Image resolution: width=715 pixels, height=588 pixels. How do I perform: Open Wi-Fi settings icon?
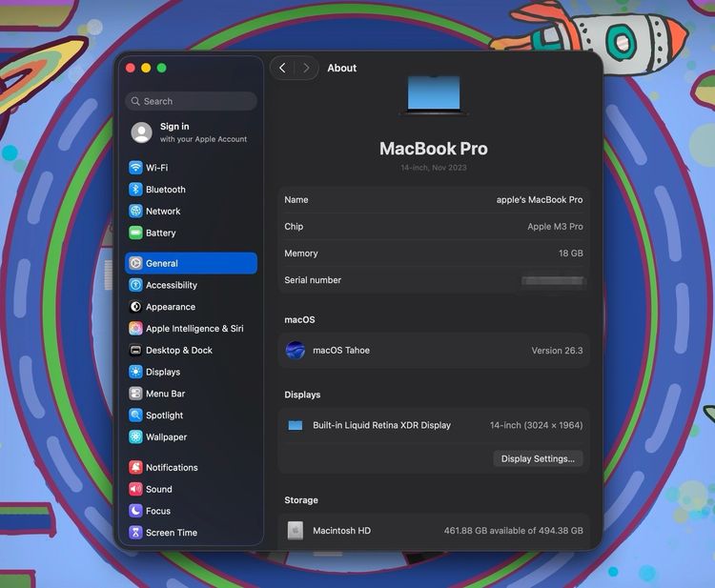135,168
